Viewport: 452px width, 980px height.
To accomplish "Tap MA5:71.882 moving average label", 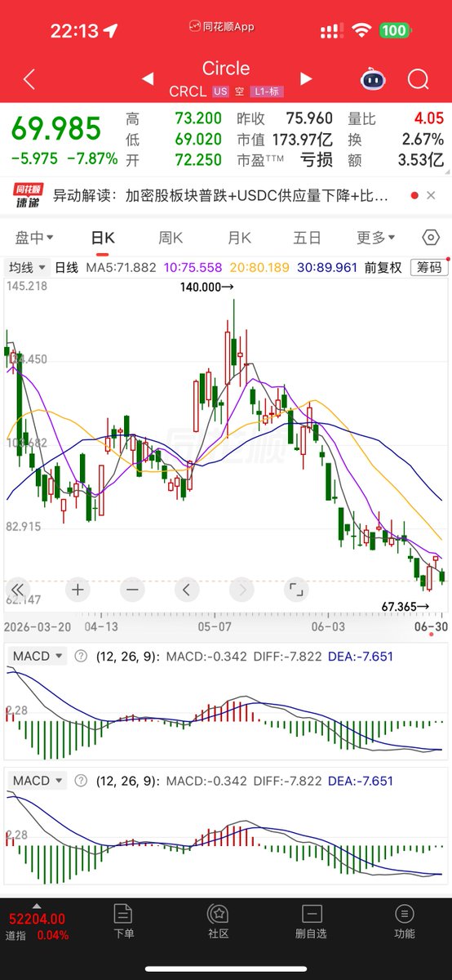I will [122, 267].
